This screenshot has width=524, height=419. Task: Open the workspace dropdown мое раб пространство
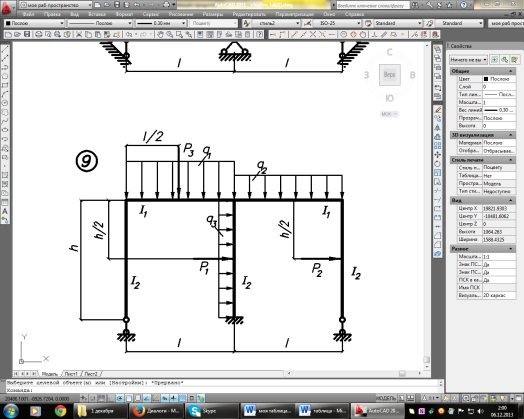[55, 5]
